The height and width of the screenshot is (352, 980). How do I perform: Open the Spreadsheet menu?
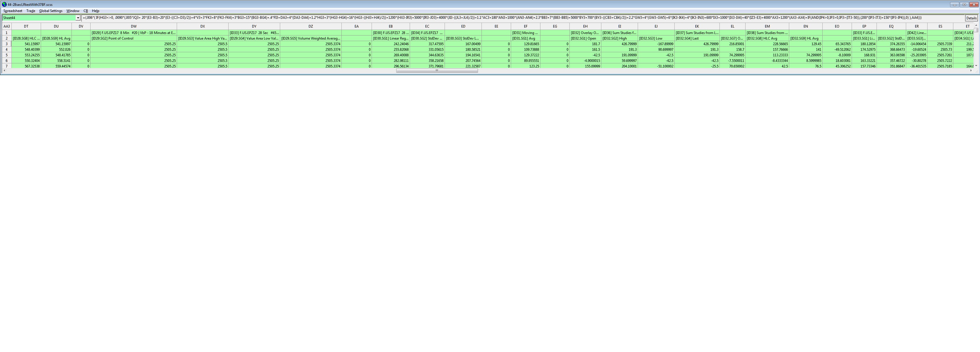tap(13, 11)
